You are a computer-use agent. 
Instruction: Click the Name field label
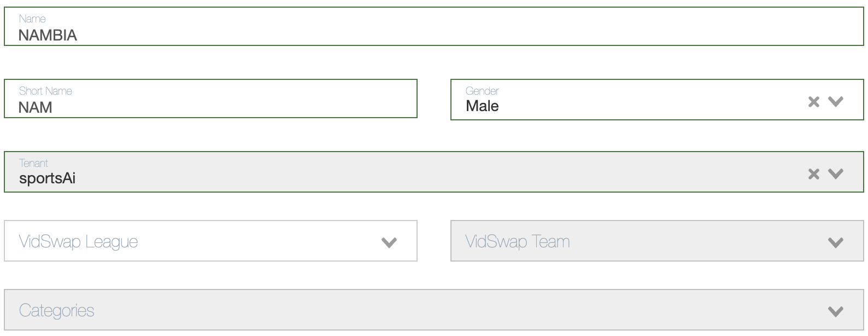tap(32, 19)
